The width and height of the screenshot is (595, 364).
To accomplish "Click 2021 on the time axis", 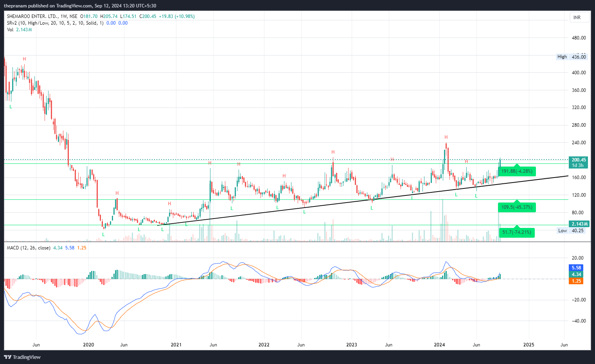I will click(176, 345).
